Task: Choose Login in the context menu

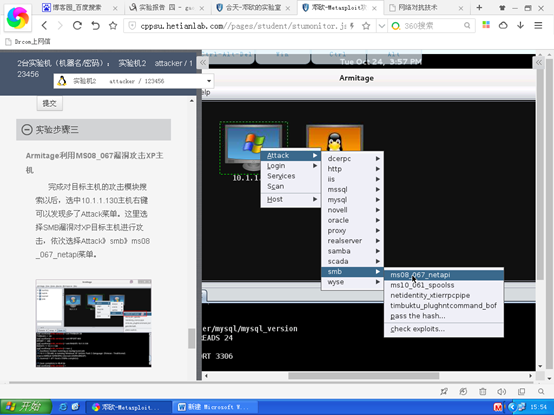Action: click(x=290, y=166)
